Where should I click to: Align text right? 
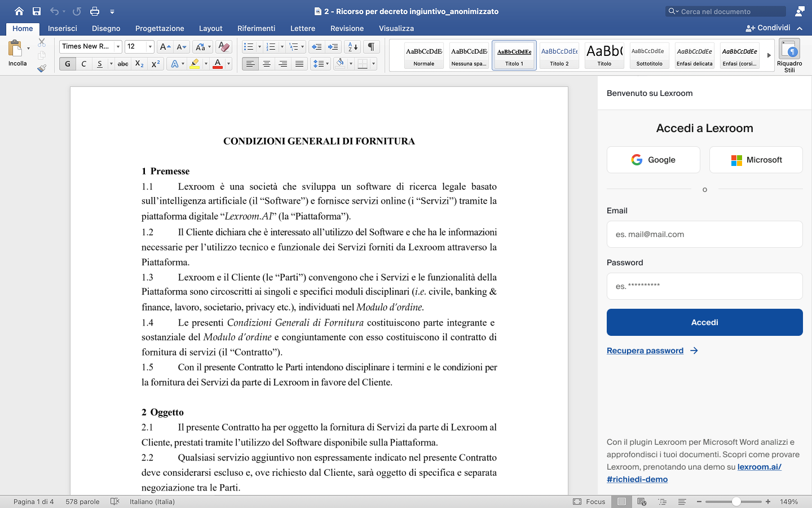click(x=283, y=64)
